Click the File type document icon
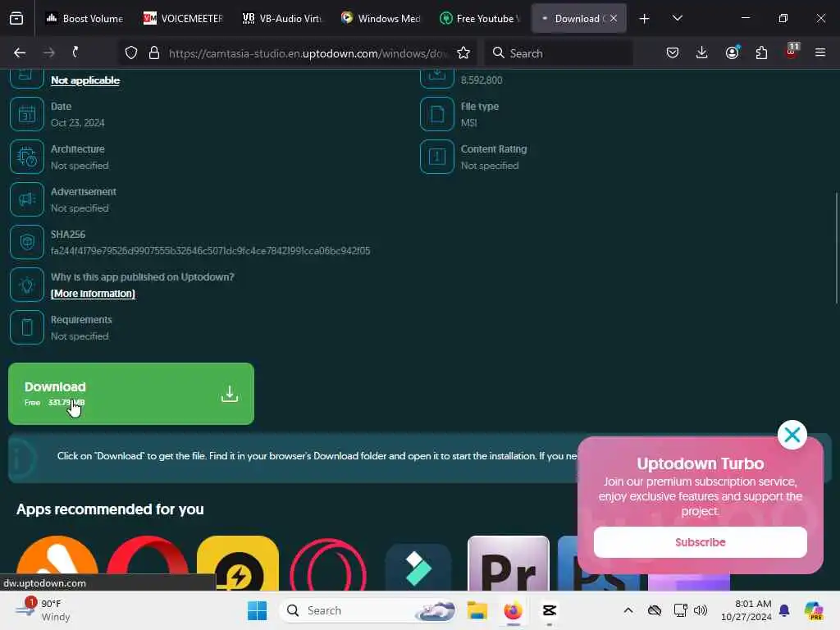840x630 pixels. 437,114
